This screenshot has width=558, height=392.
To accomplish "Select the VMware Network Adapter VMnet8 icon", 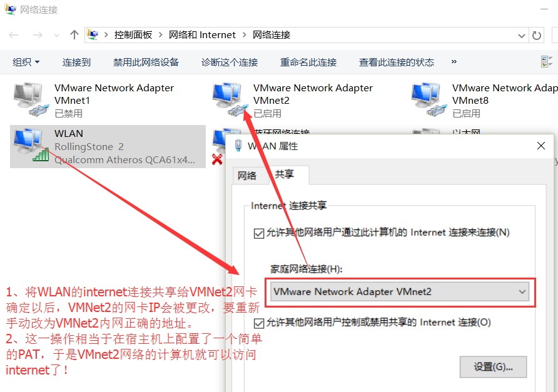I will click(x=429, y=99).
